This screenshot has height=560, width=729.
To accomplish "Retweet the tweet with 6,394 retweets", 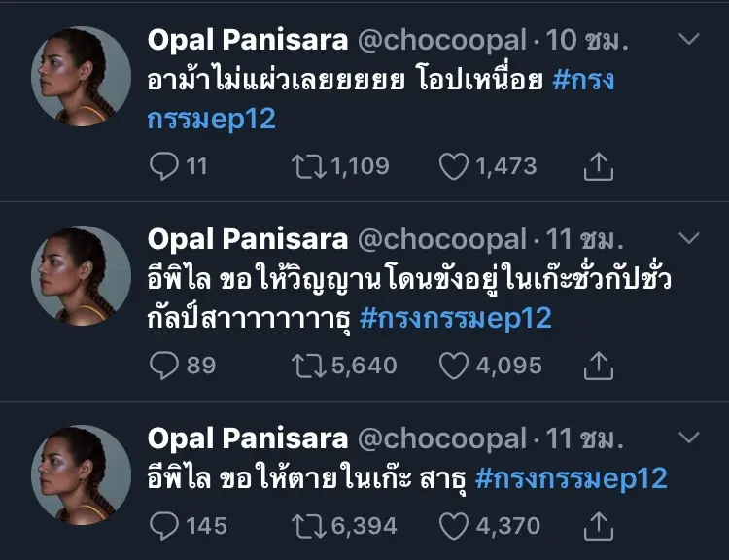I will tap(310, 526).
